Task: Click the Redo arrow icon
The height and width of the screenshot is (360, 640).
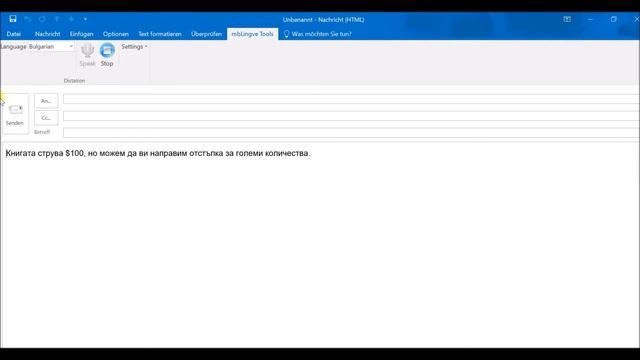Action: click(x=42, y=19)
